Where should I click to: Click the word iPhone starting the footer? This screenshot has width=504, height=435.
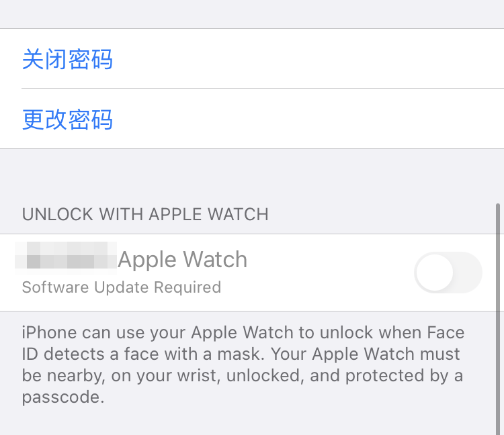tap(50, 332)
